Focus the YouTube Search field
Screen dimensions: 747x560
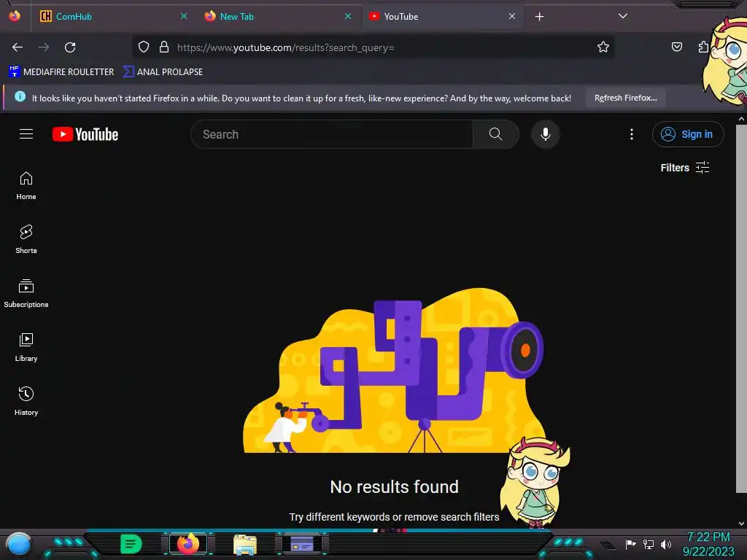click(x=332, y=134)
